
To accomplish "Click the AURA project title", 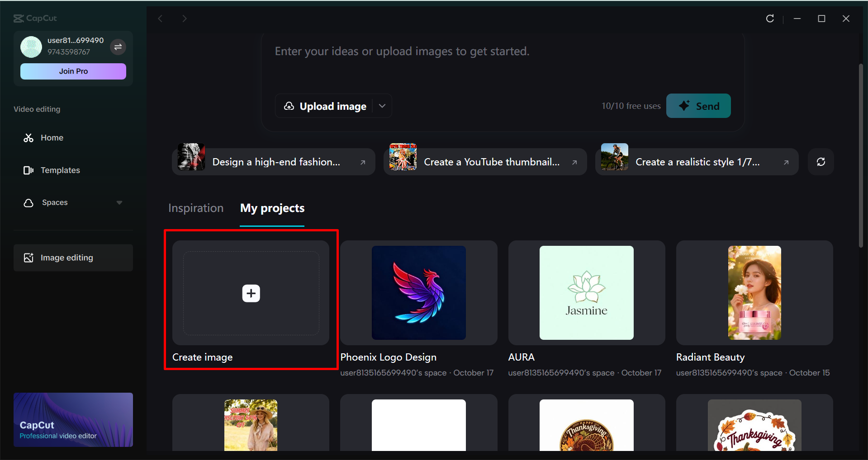I will point(521,357).
